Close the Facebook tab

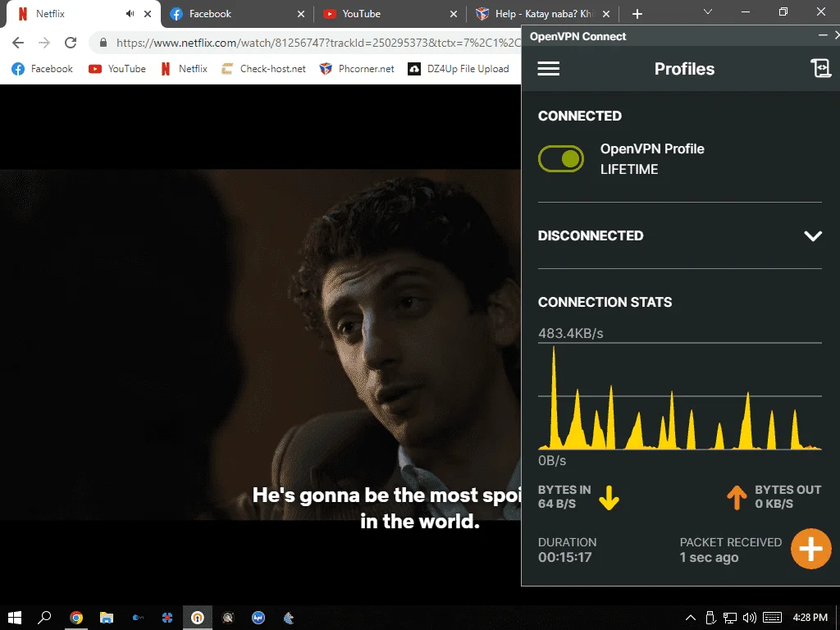[301, 14]
